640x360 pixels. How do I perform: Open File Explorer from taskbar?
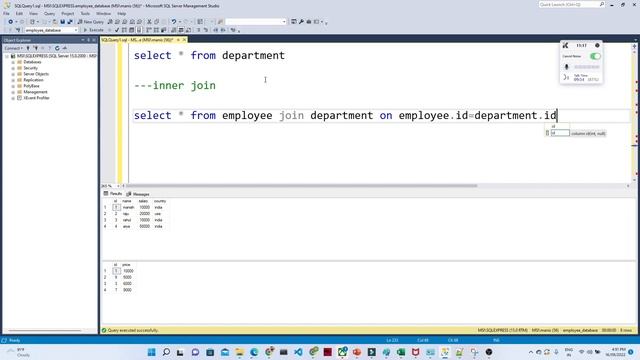pyautogui.click(x=240, y=352)
